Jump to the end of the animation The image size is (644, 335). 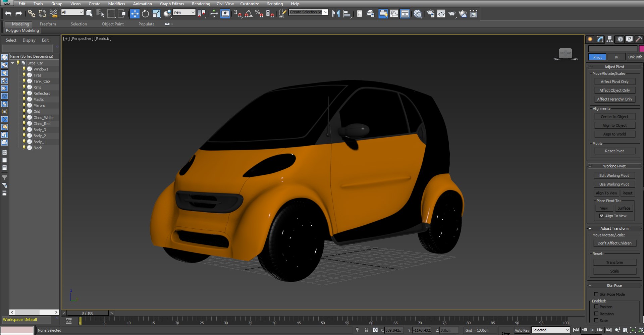[x=609, y=330]
